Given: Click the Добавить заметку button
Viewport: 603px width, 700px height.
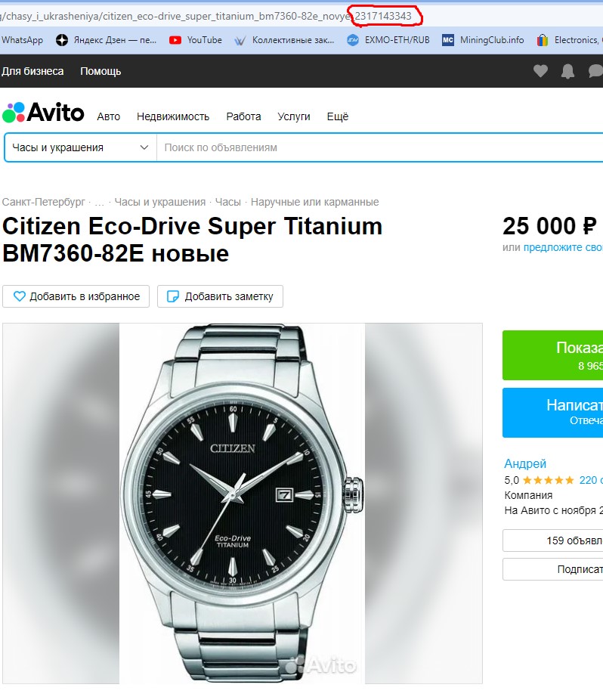Looking at the screenshot, I should click(x=220, y=296).
